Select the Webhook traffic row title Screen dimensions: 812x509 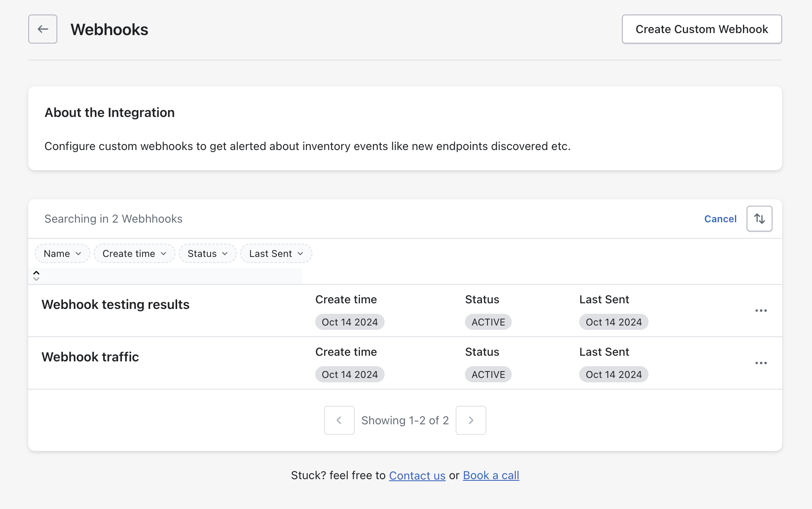coord(90,357)
